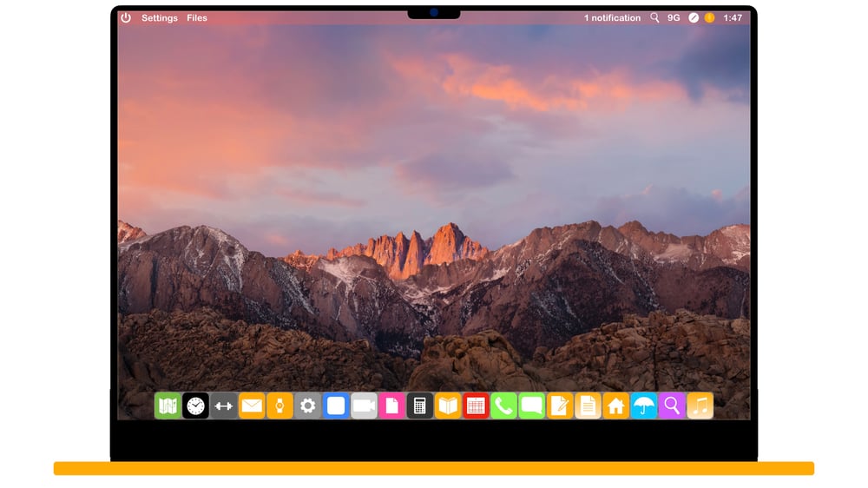Viewport: 868px width, 488px height.
Task: Click the orange circle status indicator
Action: coord(710,17)
